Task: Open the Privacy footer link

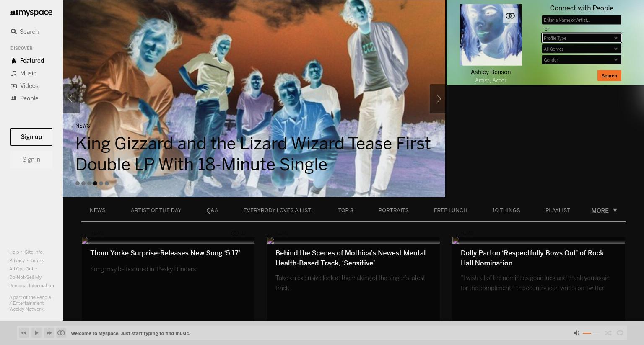Action: 17,260
